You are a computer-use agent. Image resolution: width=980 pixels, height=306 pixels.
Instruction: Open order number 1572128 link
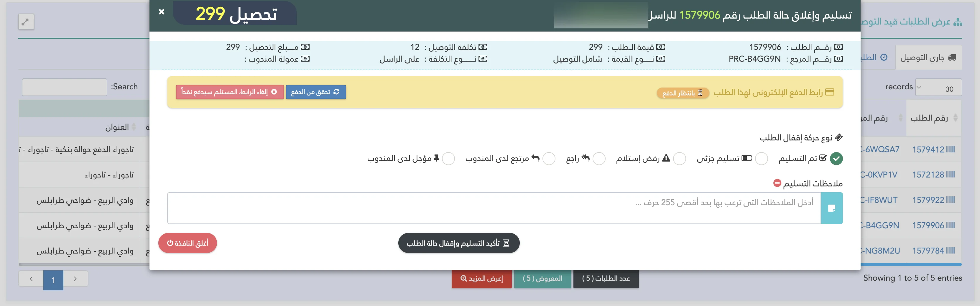(x=928, y=175)
